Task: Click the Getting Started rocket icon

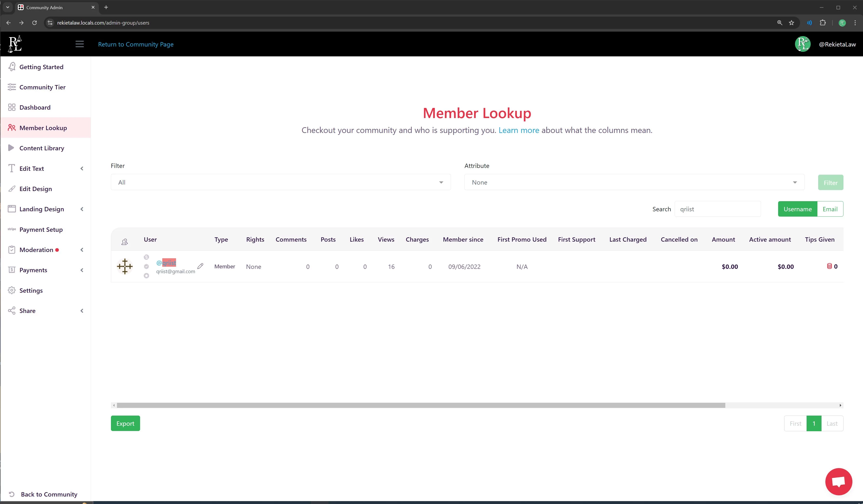Action: point(12,67)
